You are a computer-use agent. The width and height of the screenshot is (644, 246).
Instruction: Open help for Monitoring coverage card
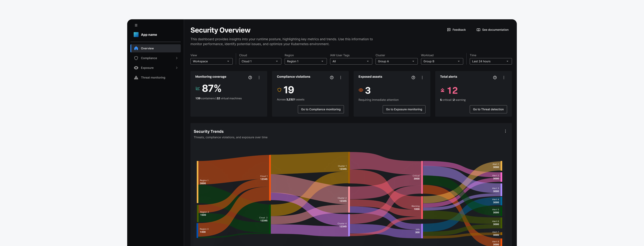pyautogui.click(x=250, y=77)
